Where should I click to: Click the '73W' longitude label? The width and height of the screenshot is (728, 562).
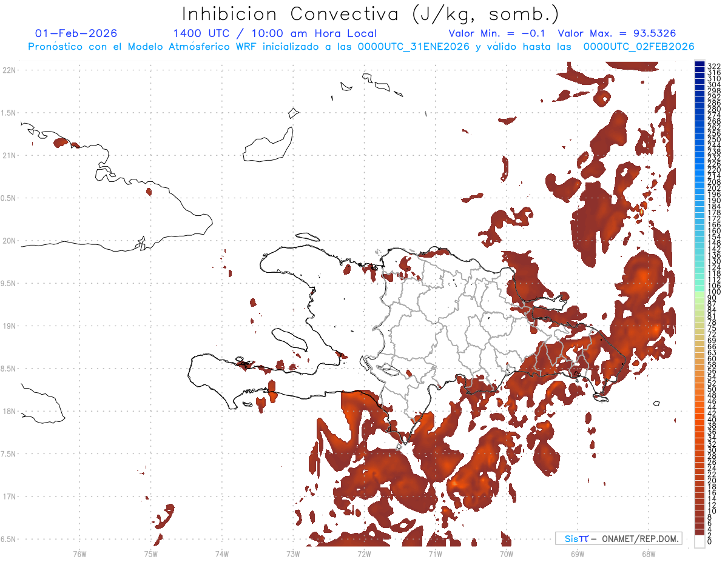(293, 554)
